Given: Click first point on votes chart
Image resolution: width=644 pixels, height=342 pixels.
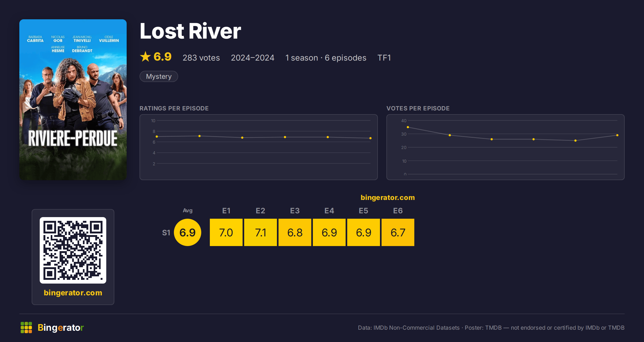Looking at the screenshot, I should pyautogui.click(x=408, y=127).
